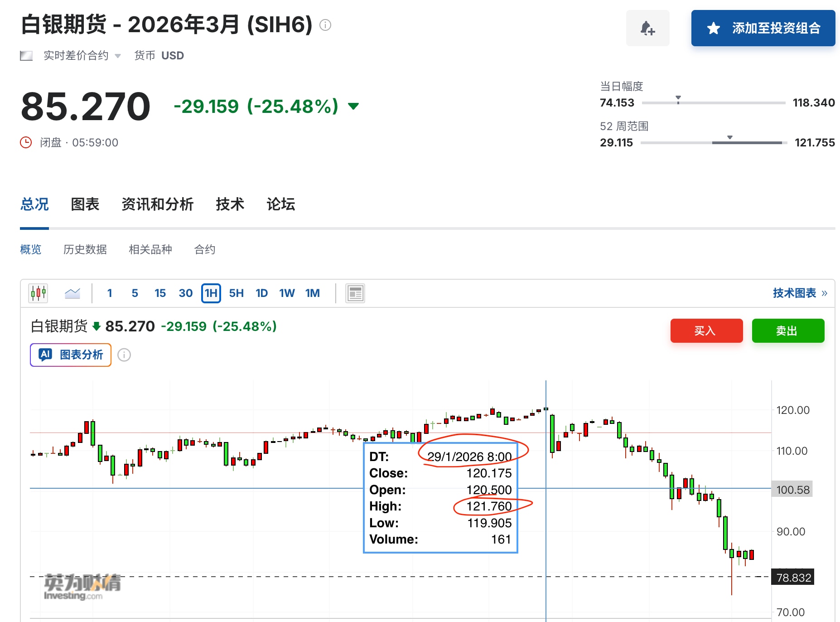Click the clock icon beside 闭盘 status
The width and height of the screenshot is (840, 622).
click(x=27, y=142)
